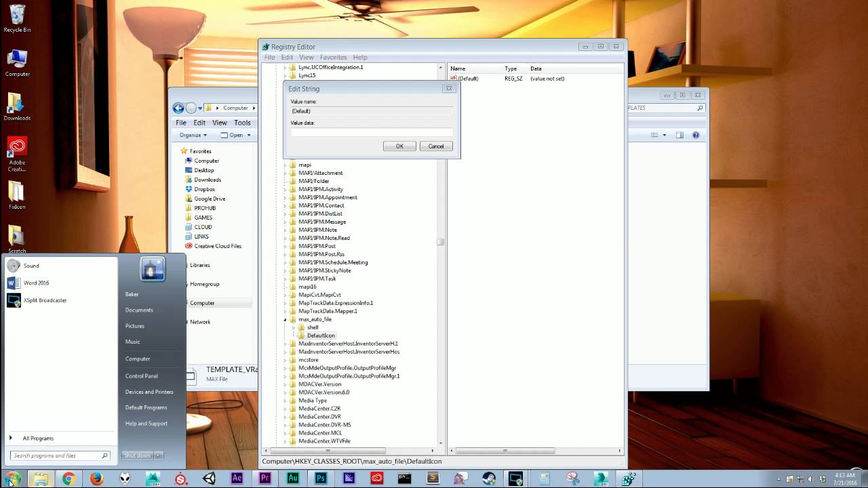
Task: Cancel the Edit String dialog
Action: click(x=435, y=146)
